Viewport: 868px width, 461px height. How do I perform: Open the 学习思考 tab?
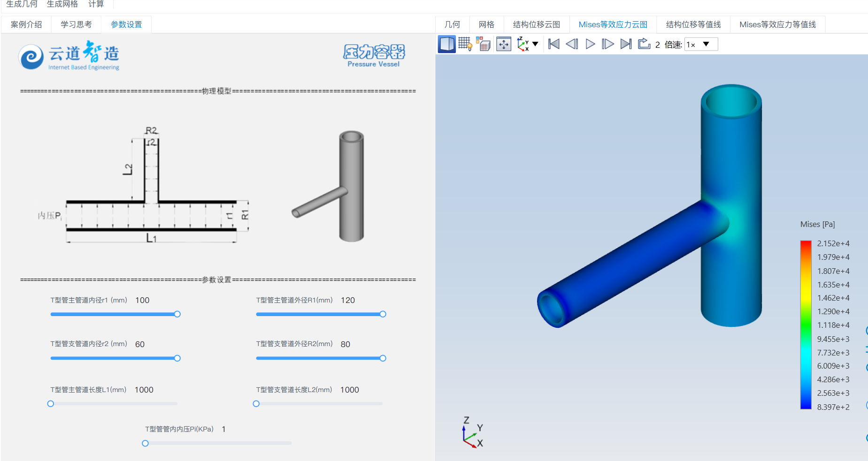pos(76,24)
